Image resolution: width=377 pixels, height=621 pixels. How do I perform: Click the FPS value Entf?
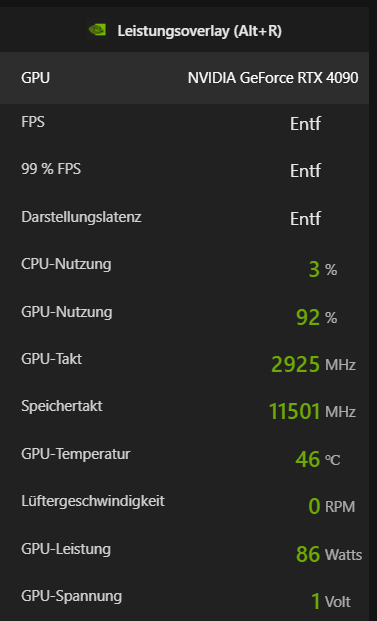point(305,124)
